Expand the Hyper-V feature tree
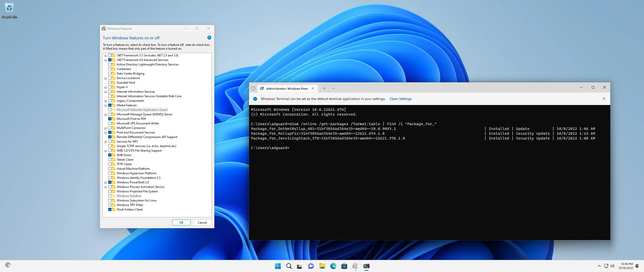 pos(105,87)
